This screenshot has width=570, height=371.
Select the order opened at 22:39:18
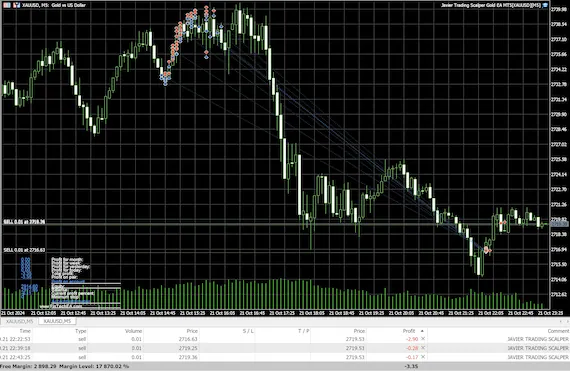[x=285, y=348]
